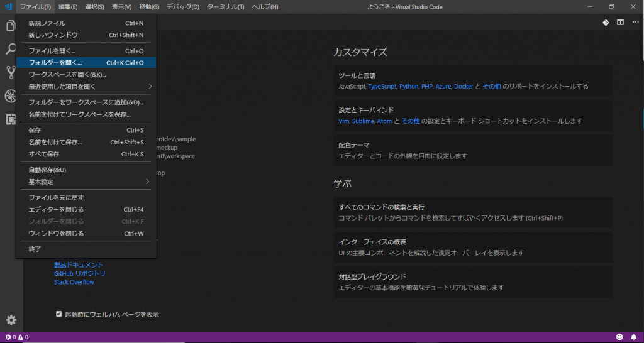Open すべてのコマンドの検索と実行 card
This screenshot has height=343, width=644.
(473, 212)
